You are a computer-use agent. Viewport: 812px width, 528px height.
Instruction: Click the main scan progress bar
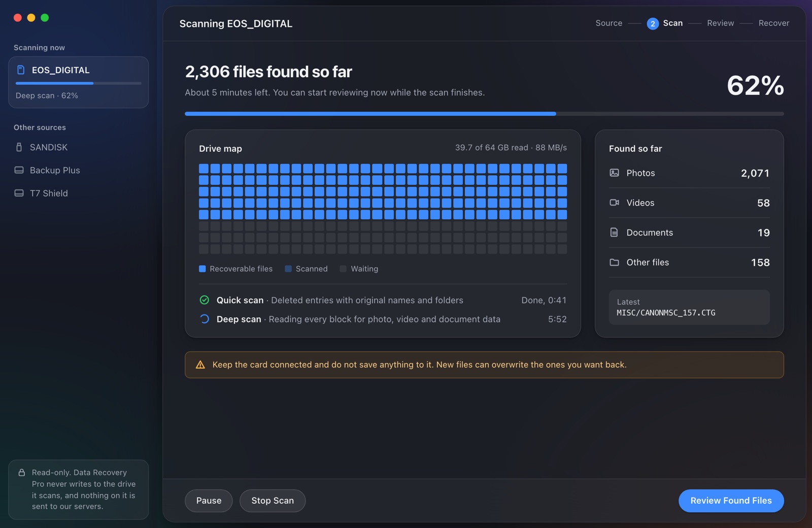(484, 114)
